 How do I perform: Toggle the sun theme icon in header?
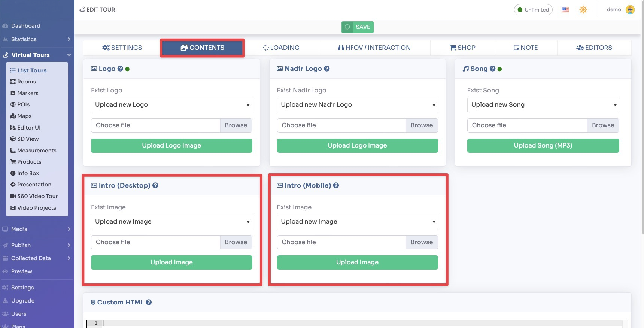(x=583, y=10)
